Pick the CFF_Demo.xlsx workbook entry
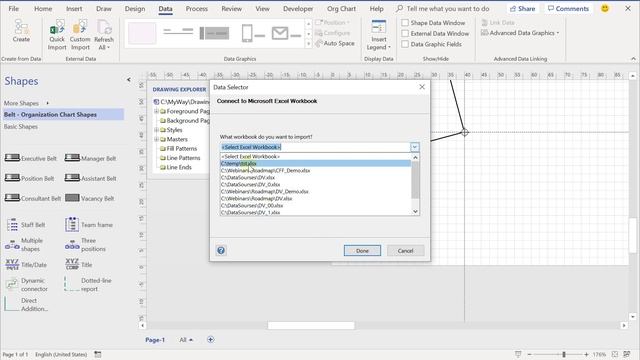The image size is (640, 360). pyautogui.click(x=316, y=171)
